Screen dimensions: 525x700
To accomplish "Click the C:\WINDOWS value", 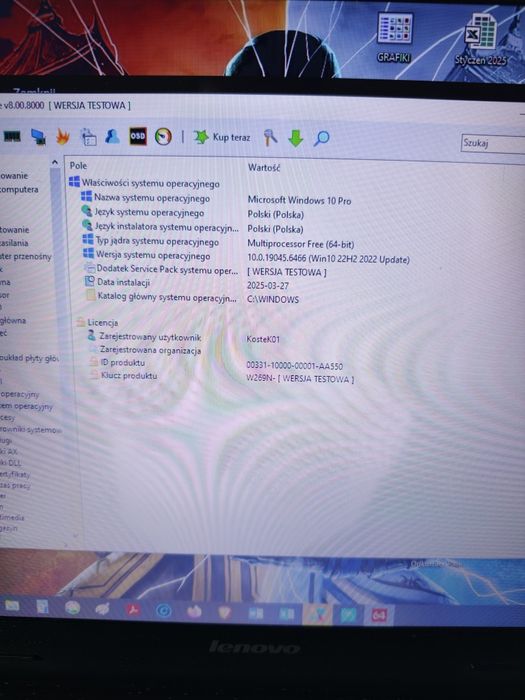I will tap(273, 300).
